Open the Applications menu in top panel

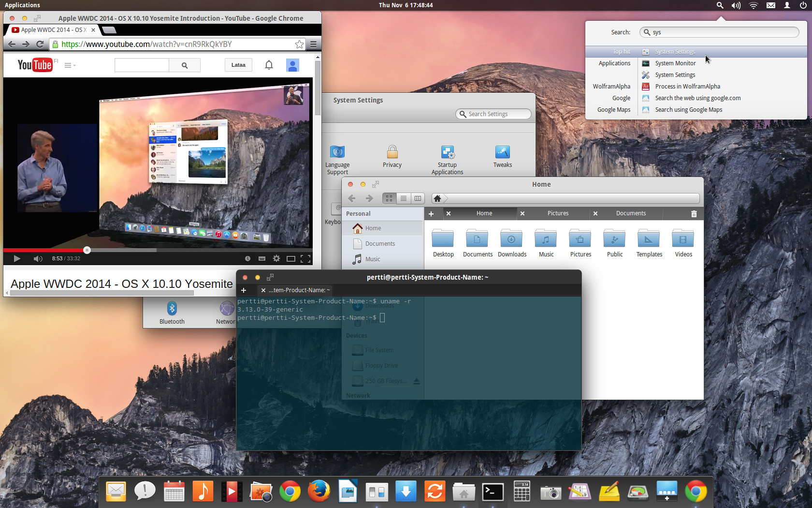coord(22,5)
